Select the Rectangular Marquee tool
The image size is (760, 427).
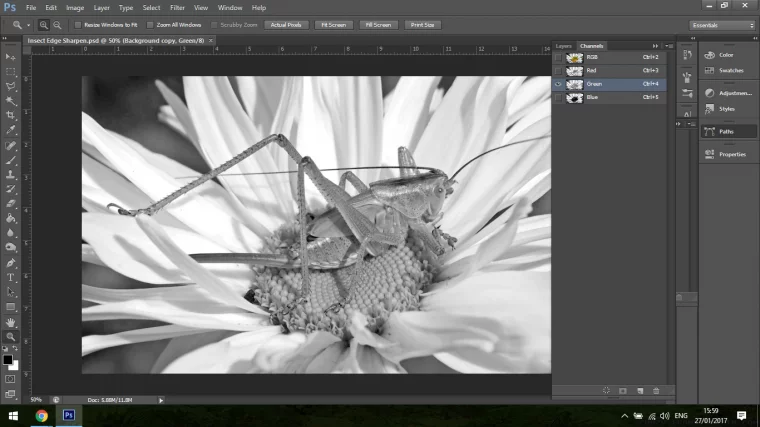[10, 72]
